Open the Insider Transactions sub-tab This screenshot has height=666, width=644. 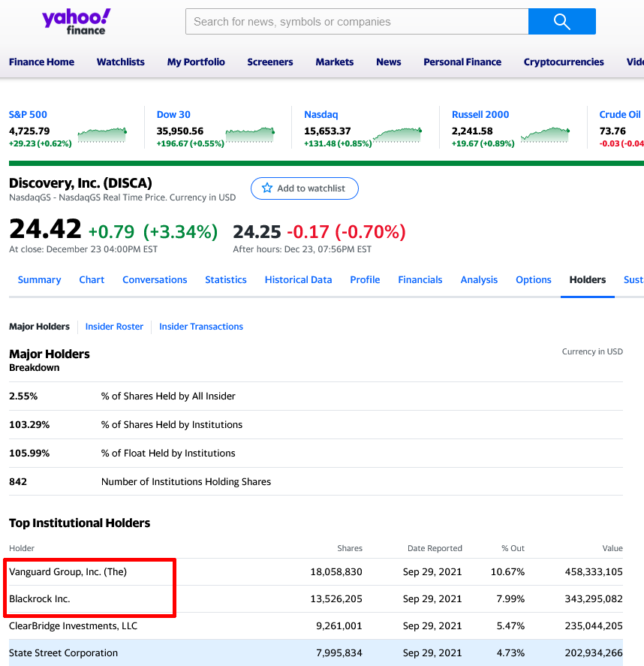coord(201,327)
